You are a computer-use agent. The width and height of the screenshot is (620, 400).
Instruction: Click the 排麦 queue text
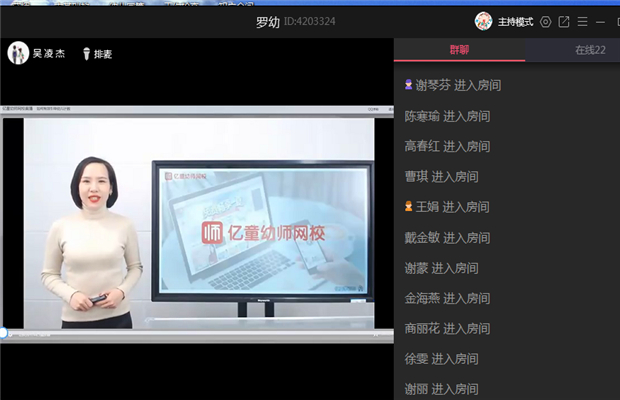click(103, 54)
